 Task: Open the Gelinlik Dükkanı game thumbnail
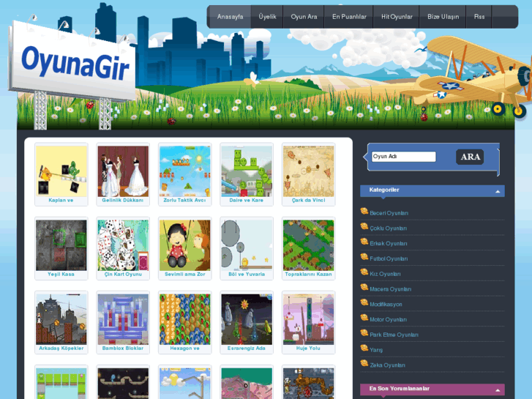[x=123, y=171]
